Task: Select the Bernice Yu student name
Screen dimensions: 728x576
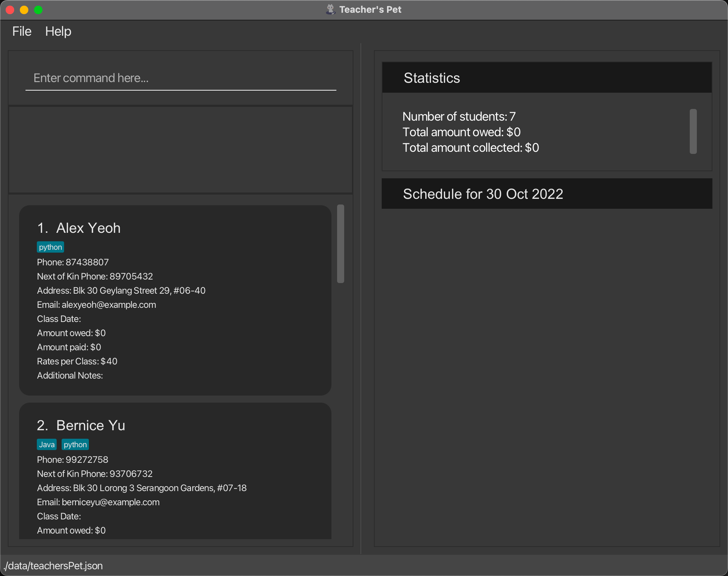Action: point(91,425)
